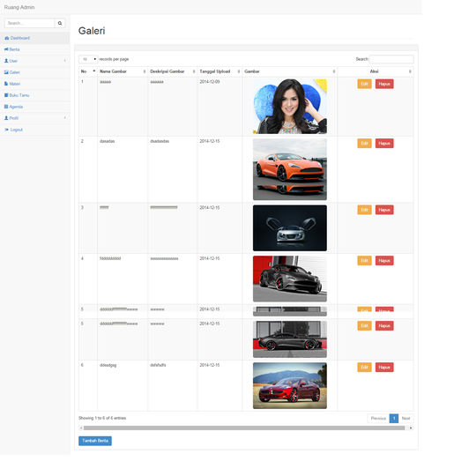Sort by Aksi column arrows

410,71
